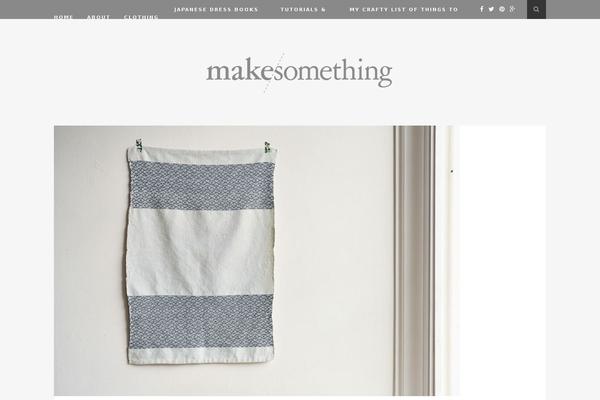The image size is (600, 400).
Task: Click the search magnifier icon
Action: 536,9
